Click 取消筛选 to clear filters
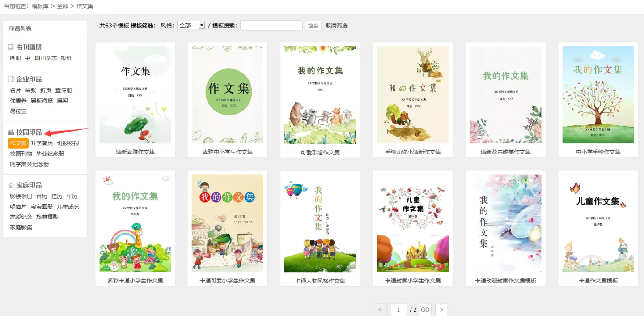644x316 pixels. pyautogui.click(x=336, y=26)
